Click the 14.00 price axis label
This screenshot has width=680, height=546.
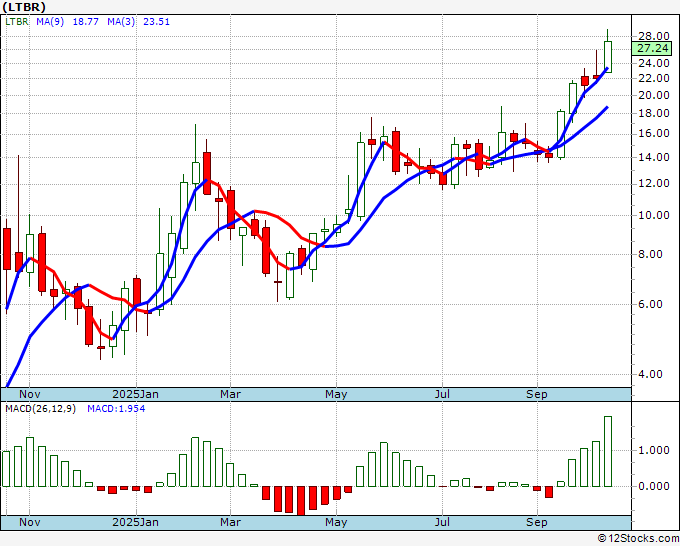coord(654,157)
